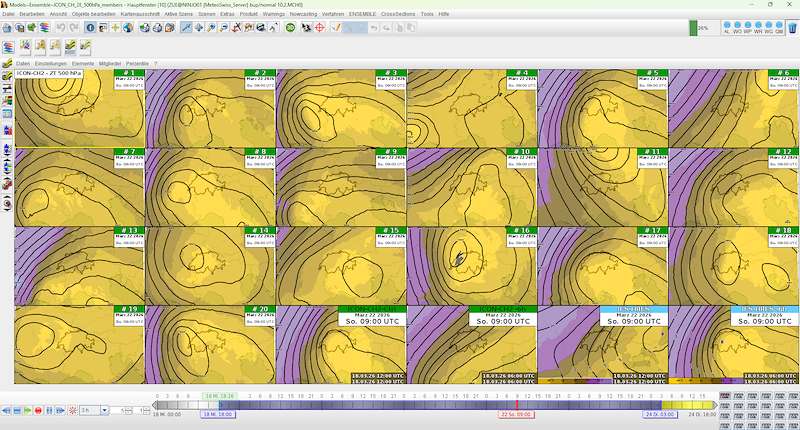Viewport: 800px width, 430px height.
Task: Select the pan/move arrows tool
Action: click(198, 28)
